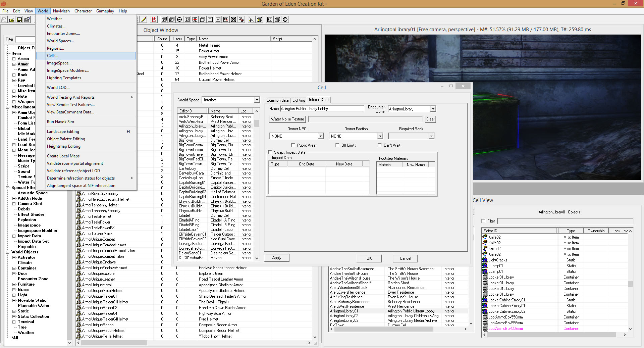The image size is (644, 348).
Task: Select the Weapon tree item
Action: point(25,102)
